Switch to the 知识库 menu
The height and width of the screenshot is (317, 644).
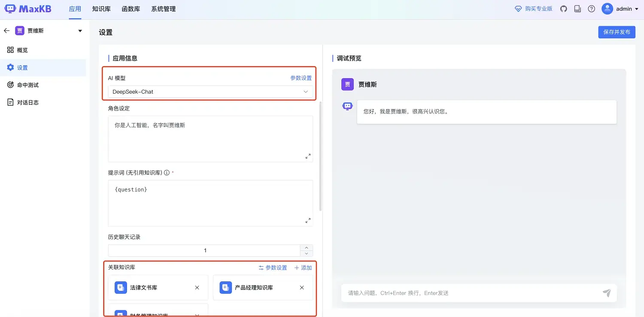[101, 9]
